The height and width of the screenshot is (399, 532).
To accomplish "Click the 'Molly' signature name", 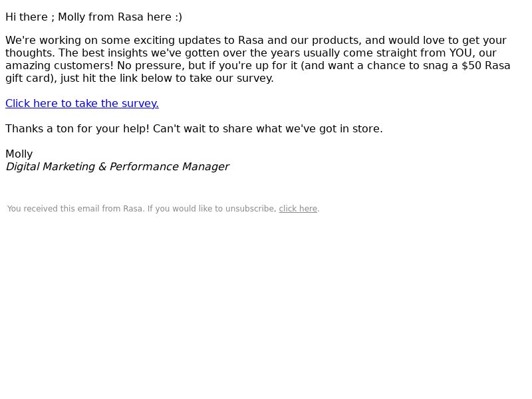I will (19, 154).
